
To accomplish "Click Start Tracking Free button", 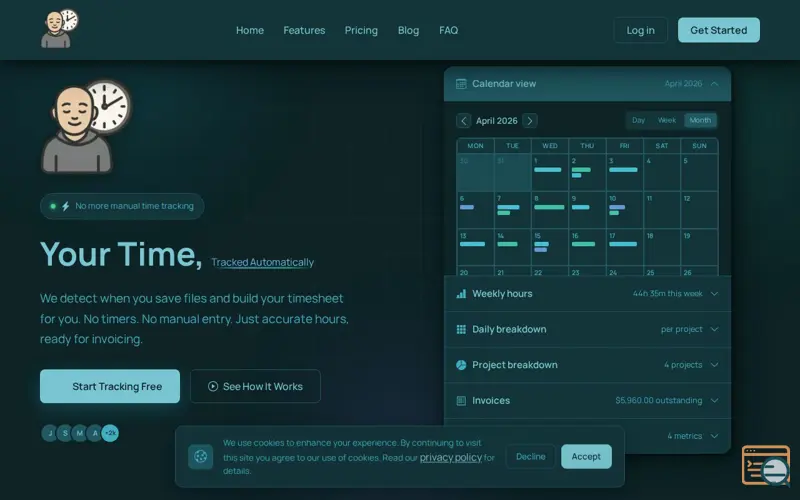I will coord(110,386).
